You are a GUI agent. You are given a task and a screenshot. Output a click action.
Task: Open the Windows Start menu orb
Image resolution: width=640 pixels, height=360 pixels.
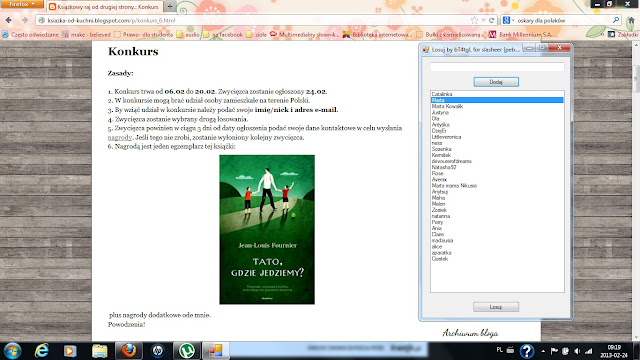click(12, 351)
